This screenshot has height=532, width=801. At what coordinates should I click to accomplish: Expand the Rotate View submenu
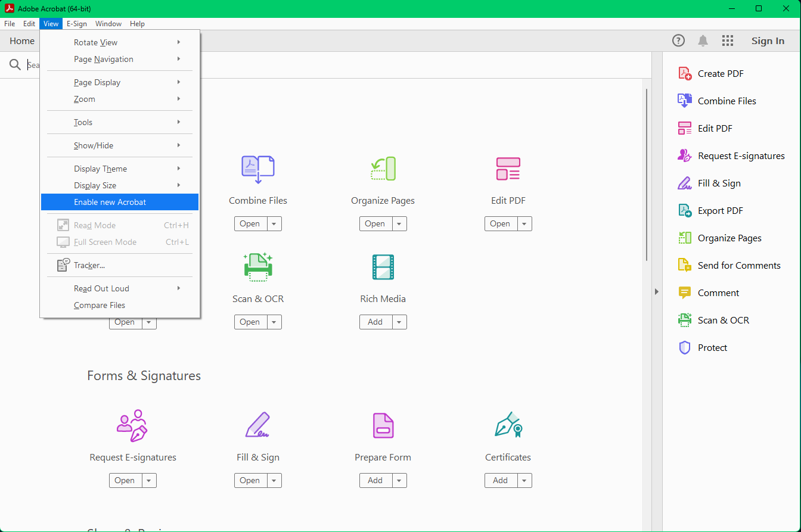pos(120,42)
